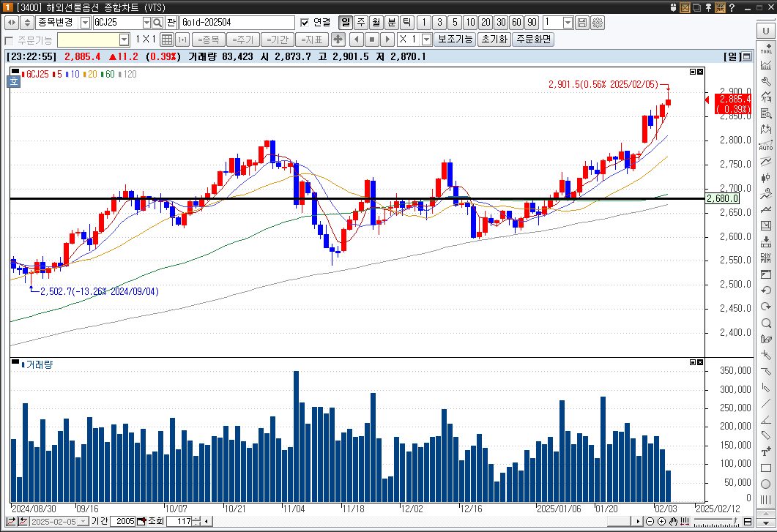Viewport: 777px width, 532px height.
Task: Click the hand pan icon at bottom
Action: click(673, 521)
